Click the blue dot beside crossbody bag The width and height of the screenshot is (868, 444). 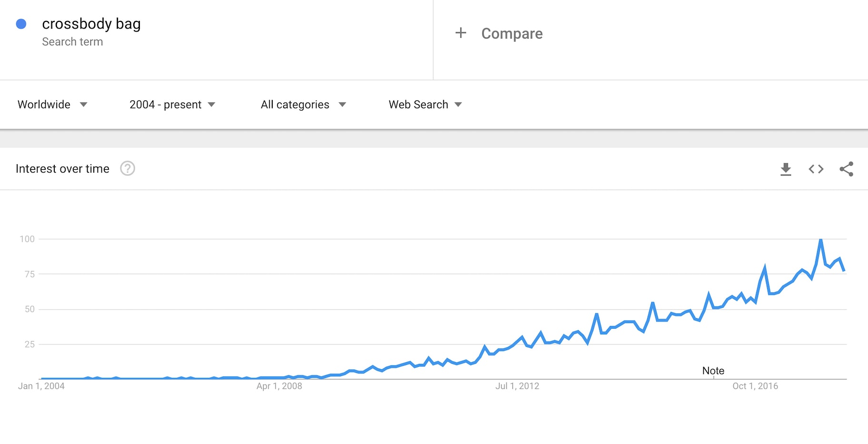click(21, 24)
